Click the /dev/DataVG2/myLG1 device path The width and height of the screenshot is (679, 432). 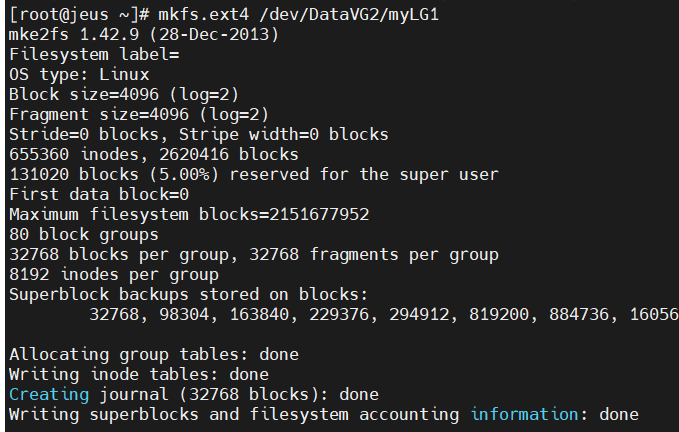(349, 15)
